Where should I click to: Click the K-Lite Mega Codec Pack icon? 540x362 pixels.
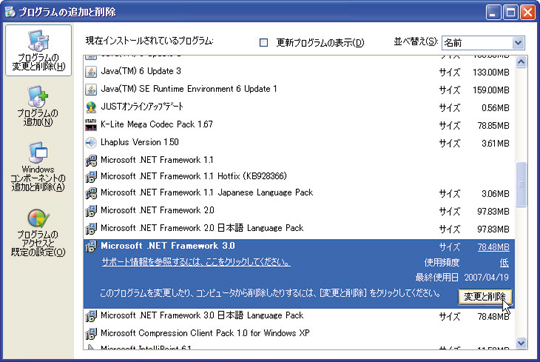91,125
